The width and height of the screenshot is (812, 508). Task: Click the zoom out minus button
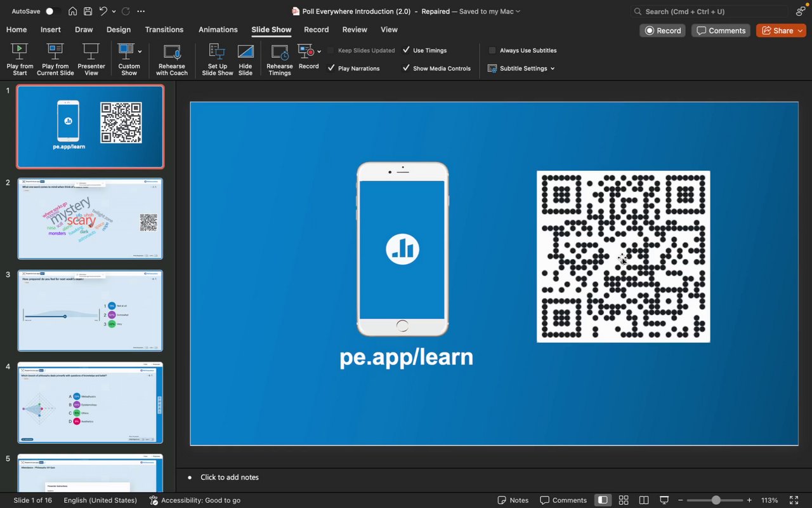[x=681, y=500]
